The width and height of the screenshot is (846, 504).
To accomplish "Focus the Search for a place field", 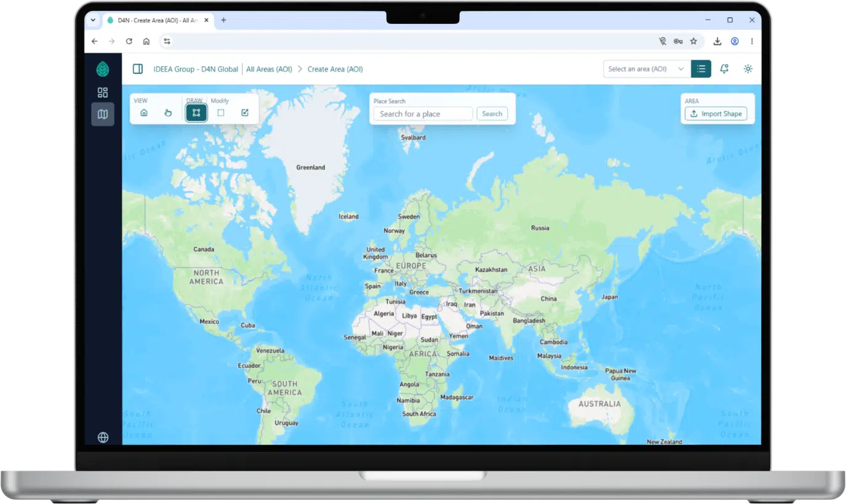I will [x=423, y=114].
